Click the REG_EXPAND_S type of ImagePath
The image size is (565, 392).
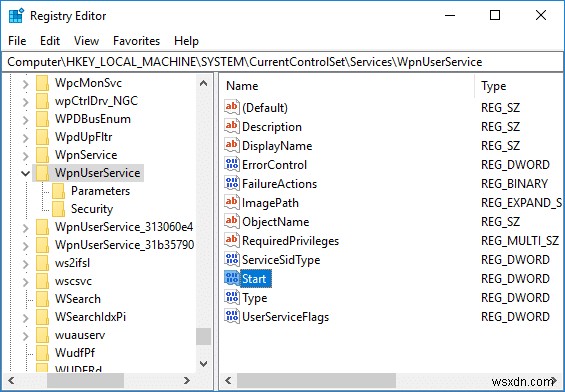coord(521,203)
